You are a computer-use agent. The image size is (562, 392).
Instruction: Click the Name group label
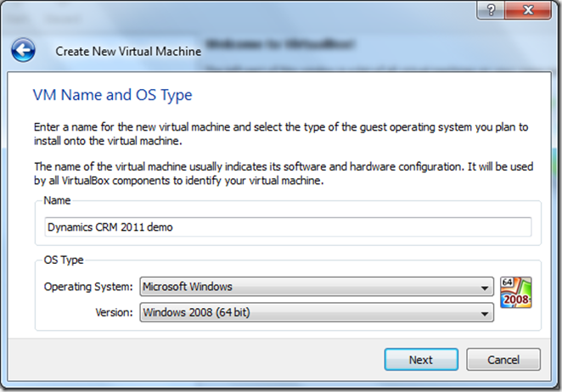pyautogui.click(x=57, y=201)
